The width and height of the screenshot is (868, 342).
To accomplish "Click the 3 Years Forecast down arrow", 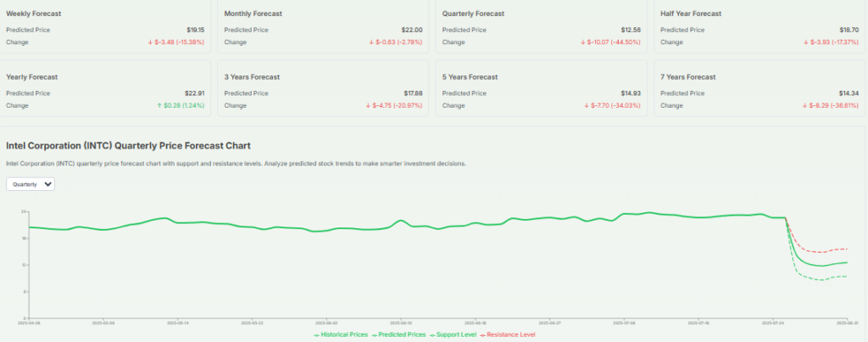I will [369, 106].
